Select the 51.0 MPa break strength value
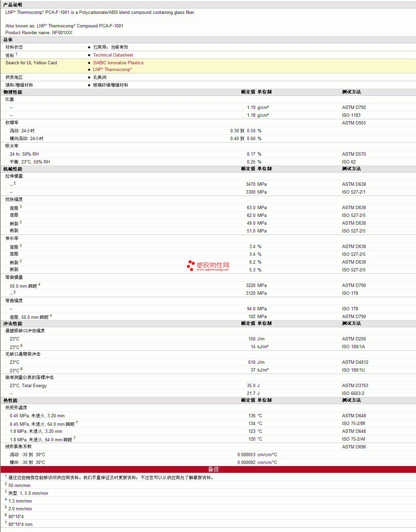This screenshot has width=416, height=532. (256, 231)
